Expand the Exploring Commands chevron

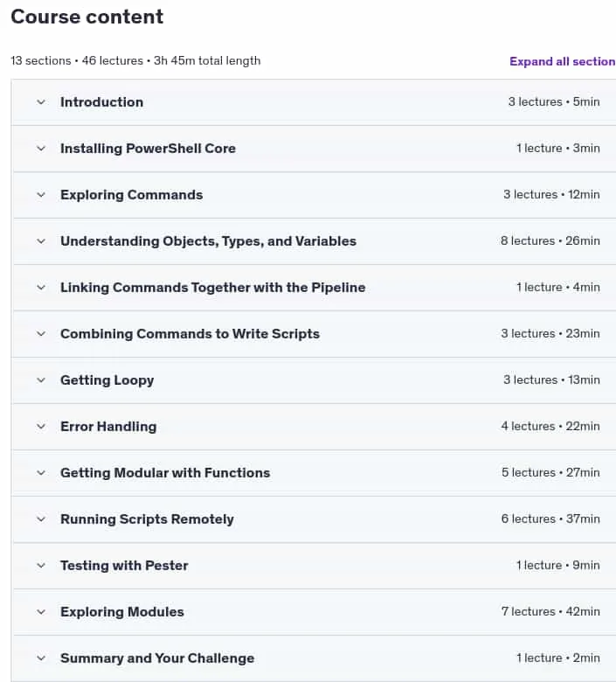pyautogui.click(x=41, y=195)
